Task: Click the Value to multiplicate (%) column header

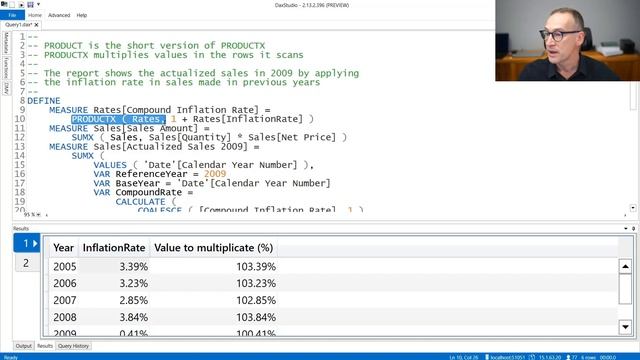Action: (x=213, y=248)
